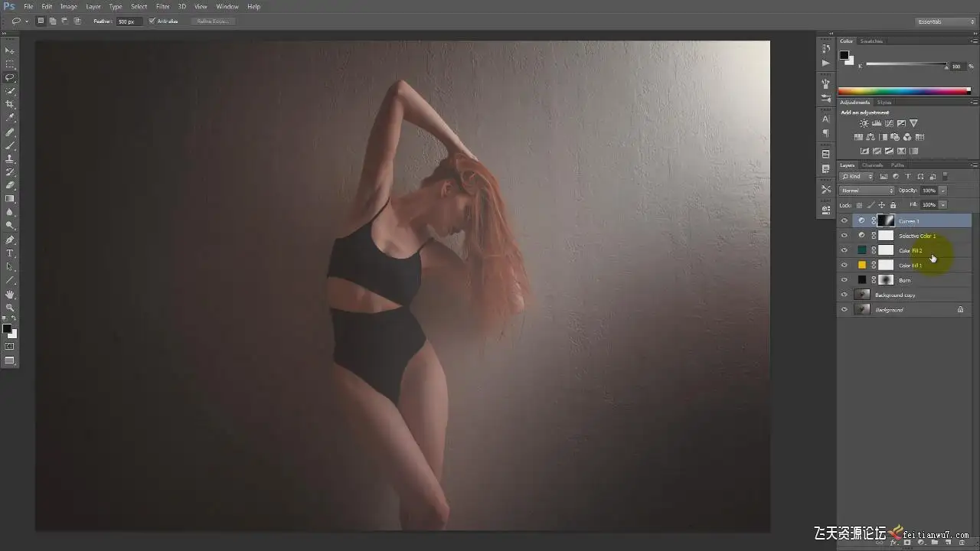Select the Lasso tool in the toolbox
The width and height of the screenshot is (980, 551).
(10, 78)
